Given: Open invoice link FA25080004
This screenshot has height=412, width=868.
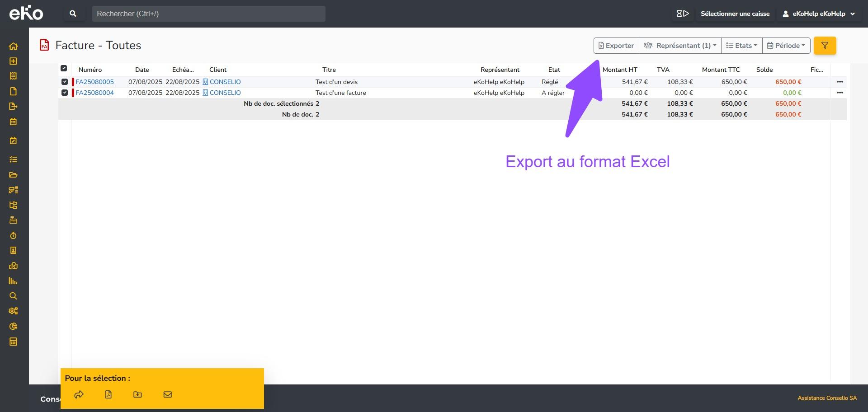Looking at the screenshot, I should (x=94, y=93).
